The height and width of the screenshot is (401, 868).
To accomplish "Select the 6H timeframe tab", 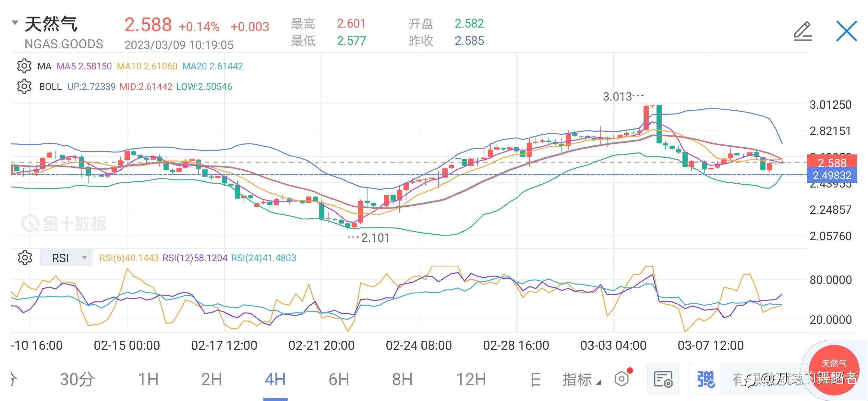I will click(339, 380).
